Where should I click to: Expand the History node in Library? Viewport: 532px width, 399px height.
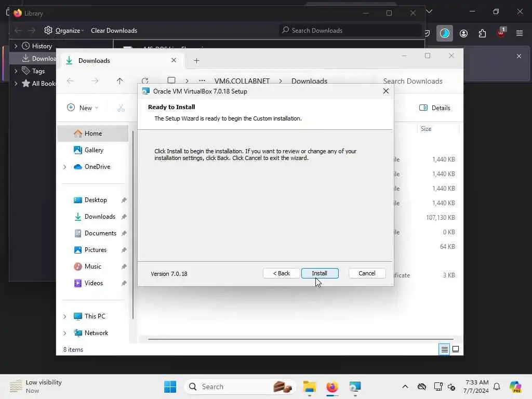pos(16,46)
